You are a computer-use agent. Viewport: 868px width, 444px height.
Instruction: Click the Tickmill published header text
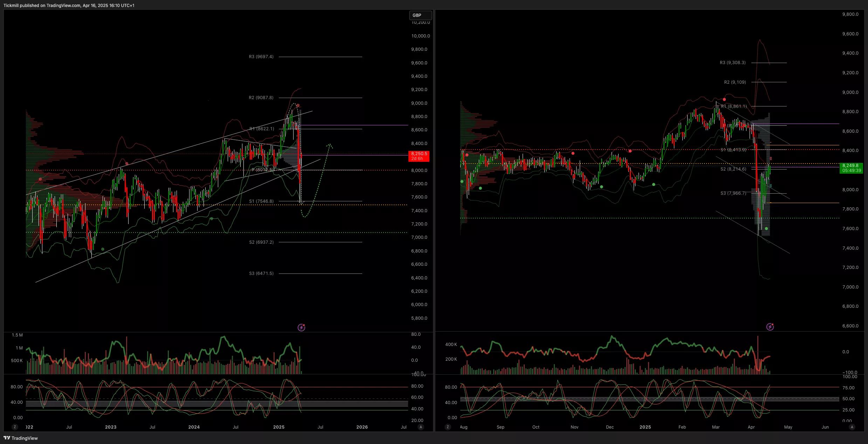[x=69, y=5]
